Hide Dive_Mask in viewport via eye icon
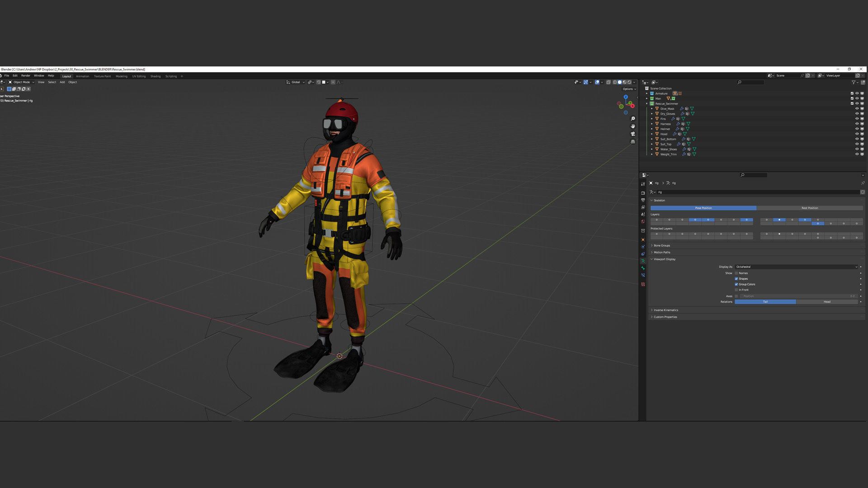Screen dimensions: 868x488 pyautogui.click(x=857, y=109)
